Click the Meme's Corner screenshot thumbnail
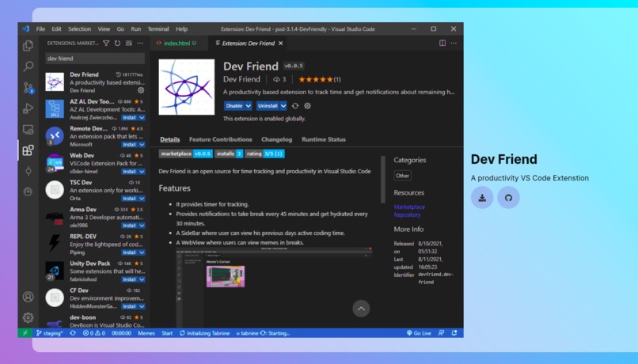 [x=226, y=276]
